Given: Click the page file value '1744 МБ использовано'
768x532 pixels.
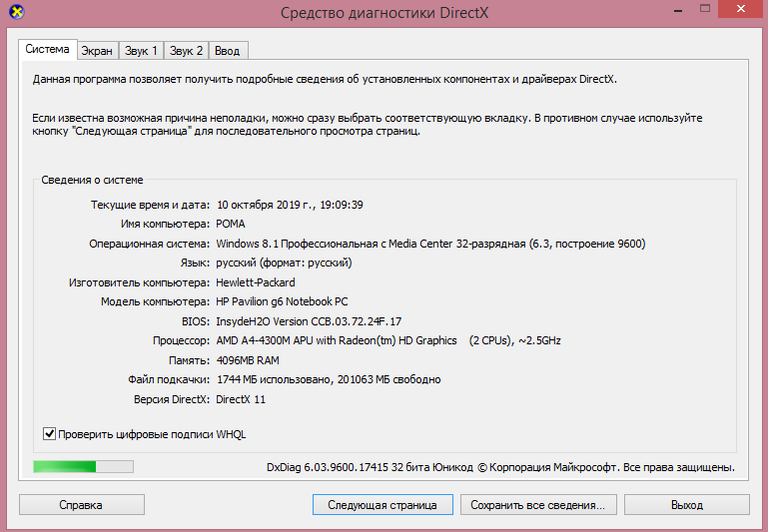Looking at the screenshot, I should point(275,379).
